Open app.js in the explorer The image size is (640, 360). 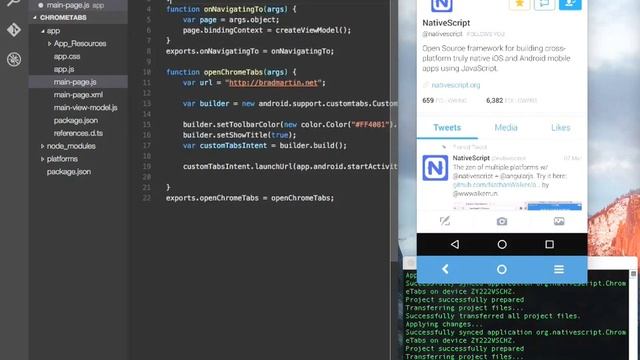point(64,69)
